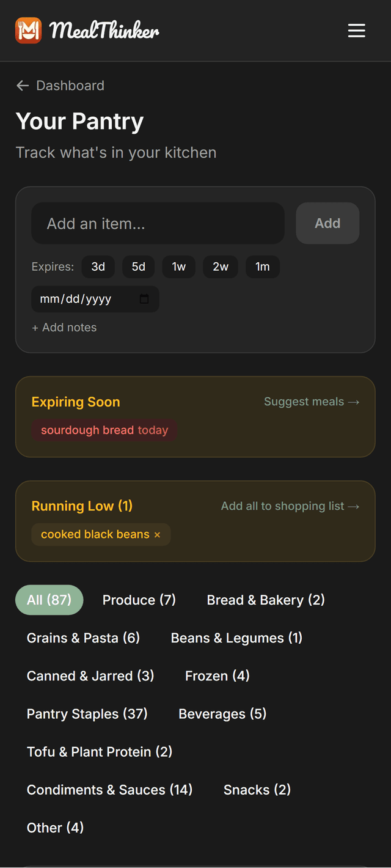
Task: Click the Add button
Action: tap(327, 223)
